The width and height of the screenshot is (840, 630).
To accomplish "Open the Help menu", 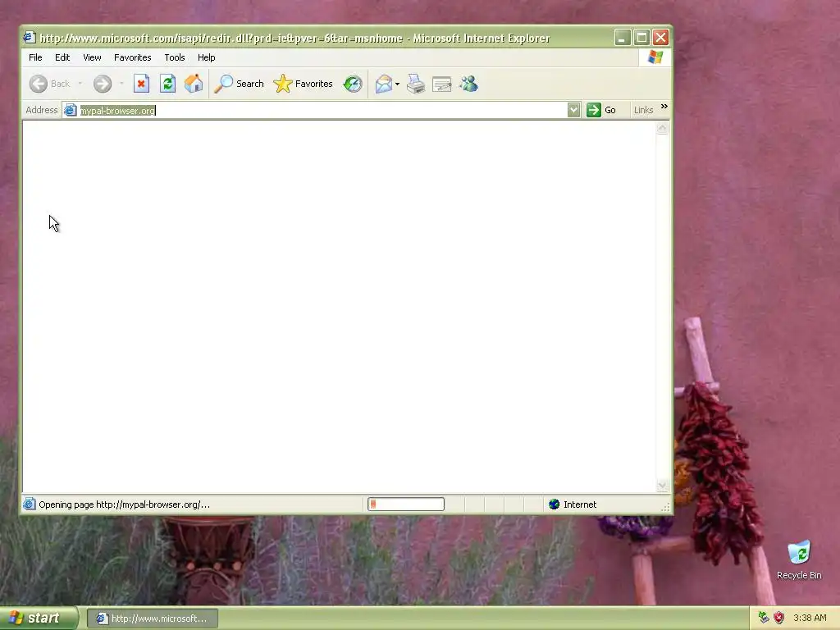I will [x=206, y=57].
